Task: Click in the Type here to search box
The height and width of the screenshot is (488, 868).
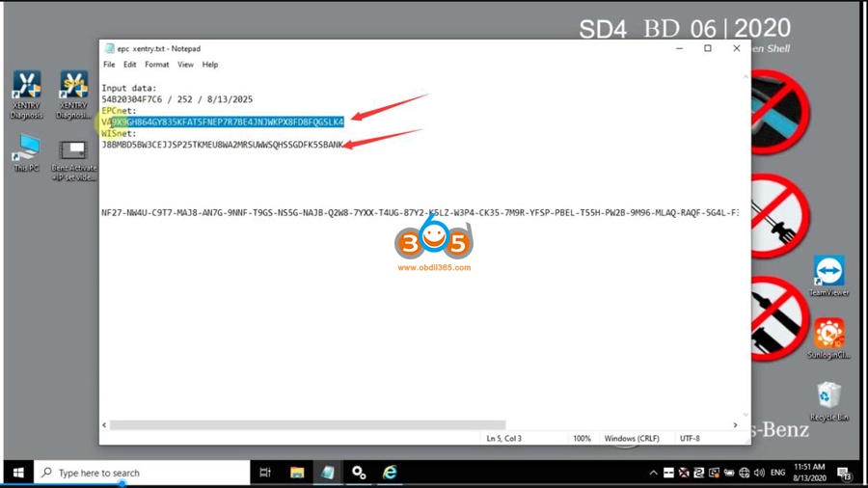Action: point(142,474)
